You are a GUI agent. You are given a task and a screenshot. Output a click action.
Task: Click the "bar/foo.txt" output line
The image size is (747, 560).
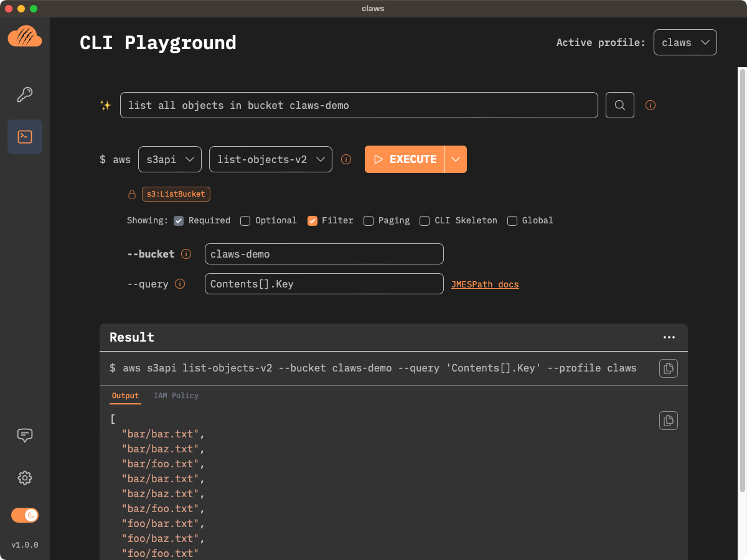click(163, 464)
